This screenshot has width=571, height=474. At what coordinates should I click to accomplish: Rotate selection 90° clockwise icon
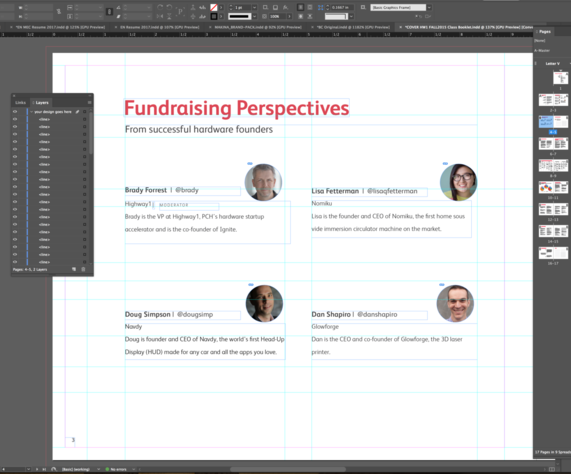[160, 7]
